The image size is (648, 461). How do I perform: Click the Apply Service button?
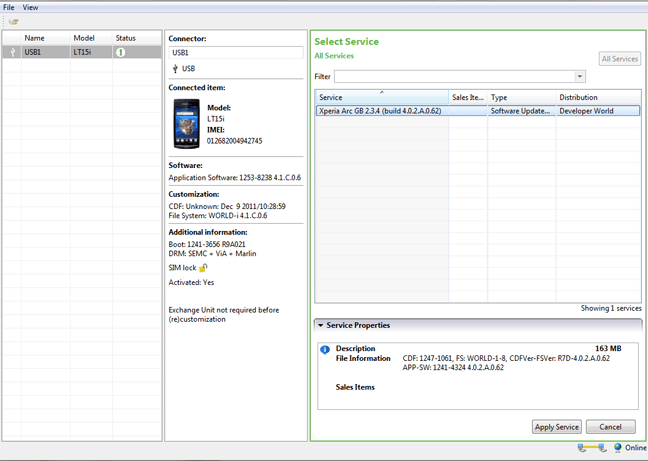(557, 427)
